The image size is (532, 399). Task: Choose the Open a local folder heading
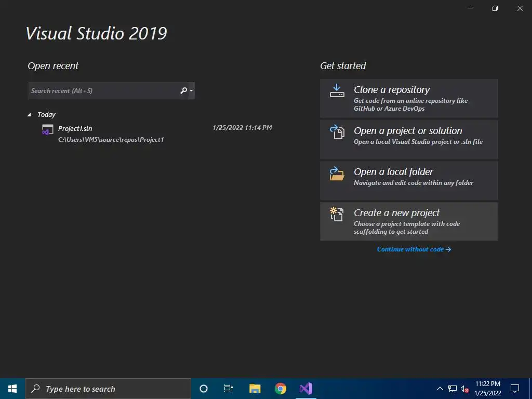click(394, 171)
